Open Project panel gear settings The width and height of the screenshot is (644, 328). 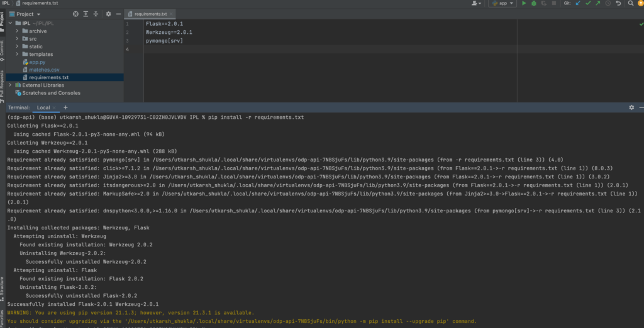coord(108,14)
